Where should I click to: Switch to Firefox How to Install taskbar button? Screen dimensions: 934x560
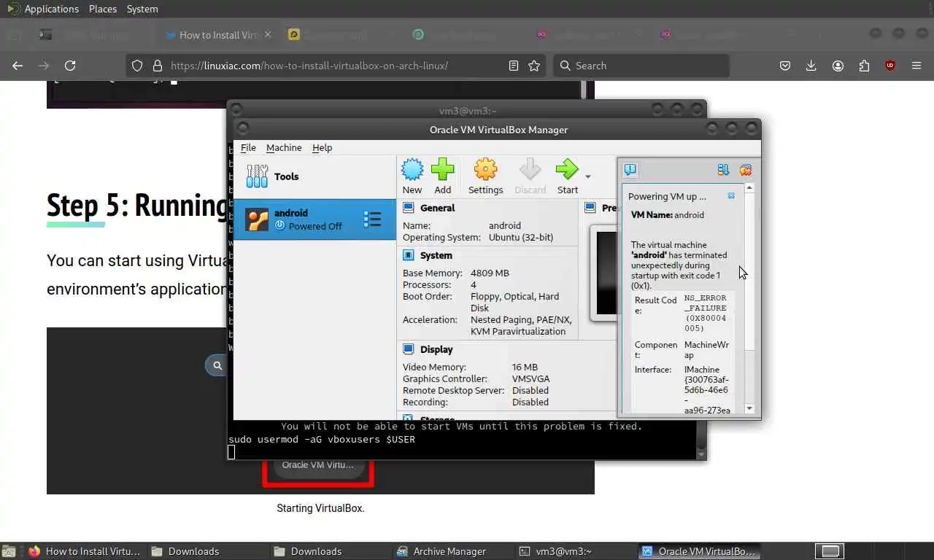85,551
